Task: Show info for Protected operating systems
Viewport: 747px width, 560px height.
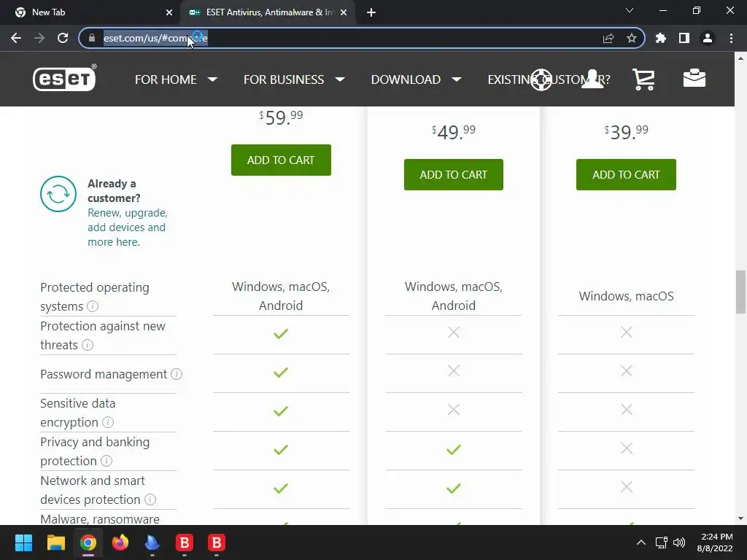Action: click(x=93, y=306)
